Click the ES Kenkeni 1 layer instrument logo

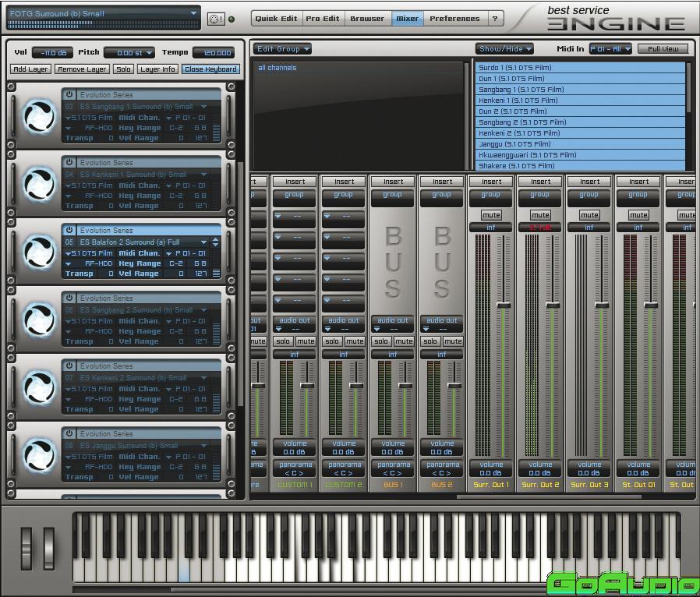pos(39,184)
